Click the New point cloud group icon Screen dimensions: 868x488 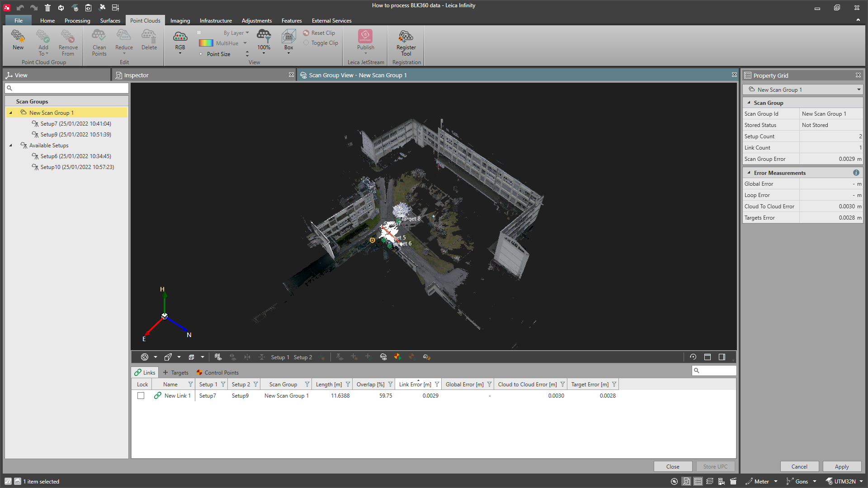18,37
